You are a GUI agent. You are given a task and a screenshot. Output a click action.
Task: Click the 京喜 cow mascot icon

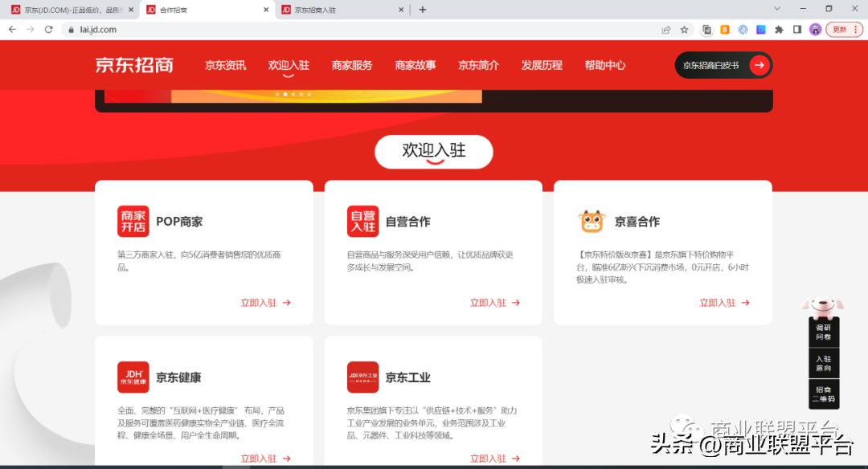[x=592, y=219]
